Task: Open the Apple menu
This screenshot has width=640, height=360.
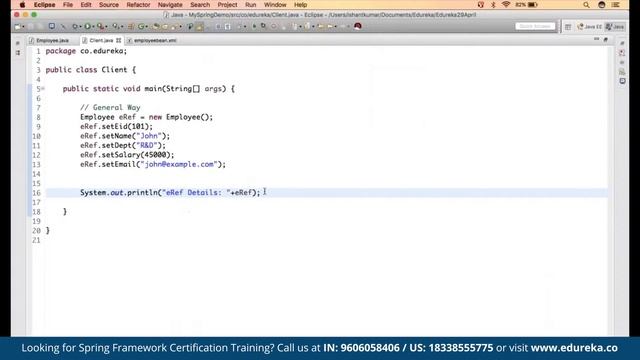Action: click(22, 5)
